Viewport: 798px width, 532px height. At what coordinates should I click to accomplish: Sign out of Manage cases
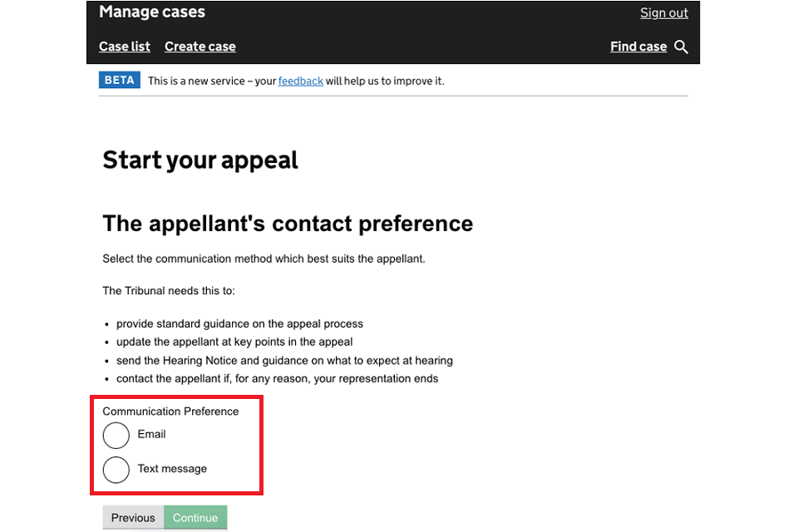tap(664, 12)
